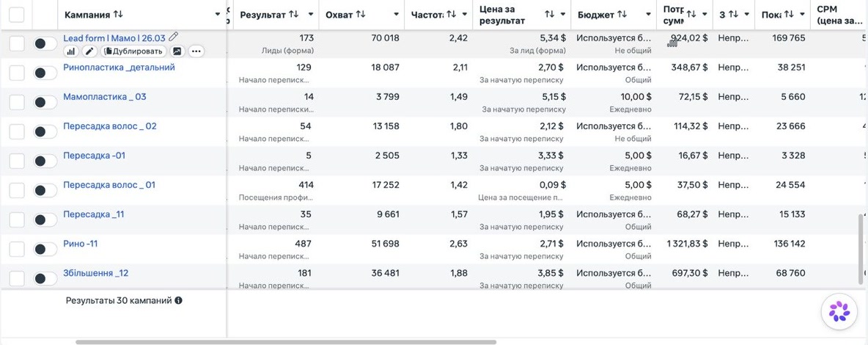Click the filled pencil edit button
Screen dimensions: 868x345
coord(89,51)
